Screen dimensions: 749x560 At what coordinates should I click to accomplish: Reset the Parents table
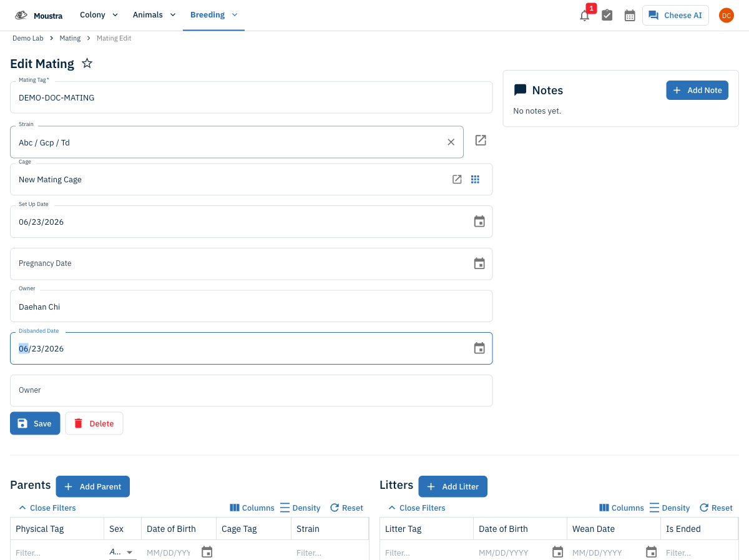(346, 508)
